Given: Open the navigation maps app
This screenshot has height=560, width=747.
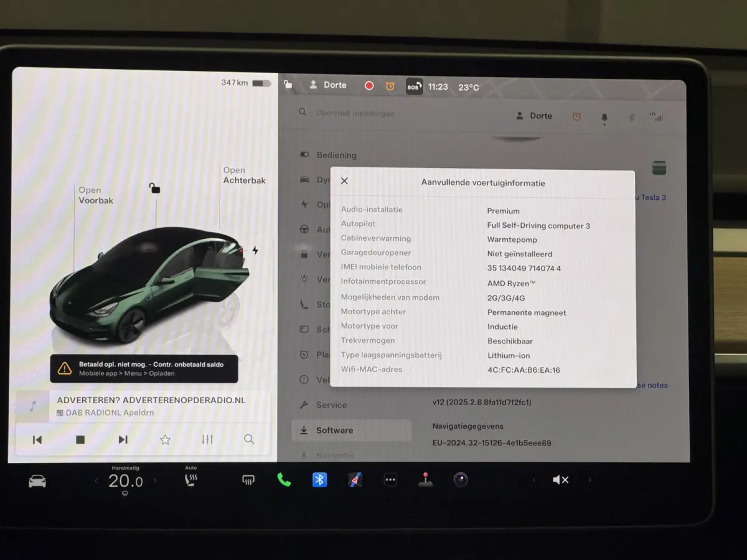Looking at the screenshot, I should click(355, 480).
